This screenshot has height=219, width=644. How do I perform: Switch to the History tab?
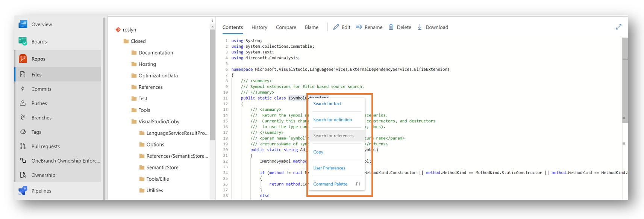tap(259, 27)
